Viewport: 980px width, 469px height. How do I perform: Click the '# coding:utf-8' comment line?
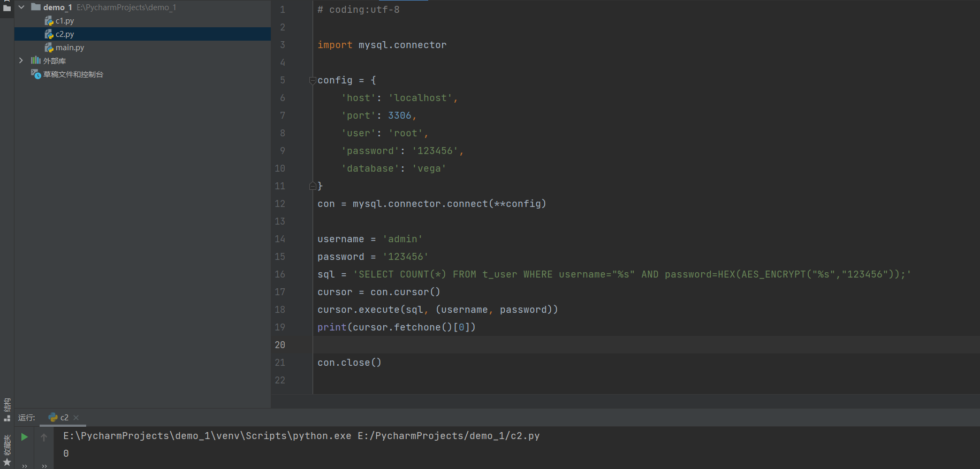(359, 10)
